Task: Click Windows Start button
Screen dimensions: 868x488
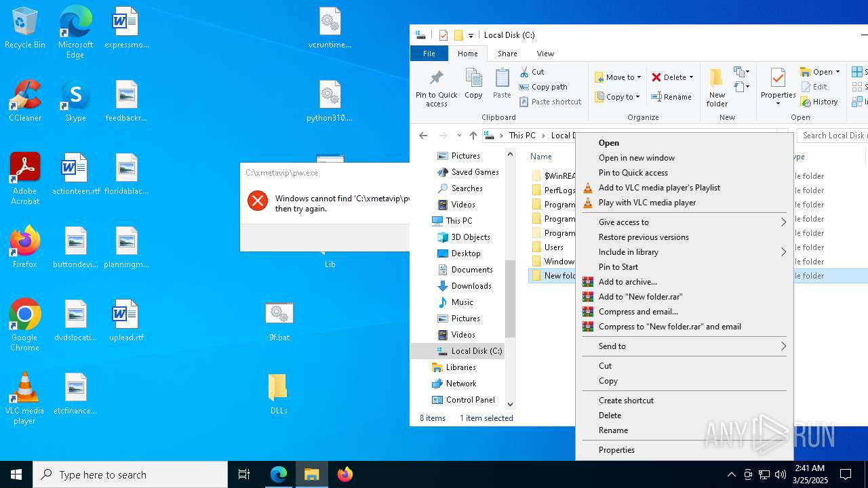Action: (x=16, y=474)
